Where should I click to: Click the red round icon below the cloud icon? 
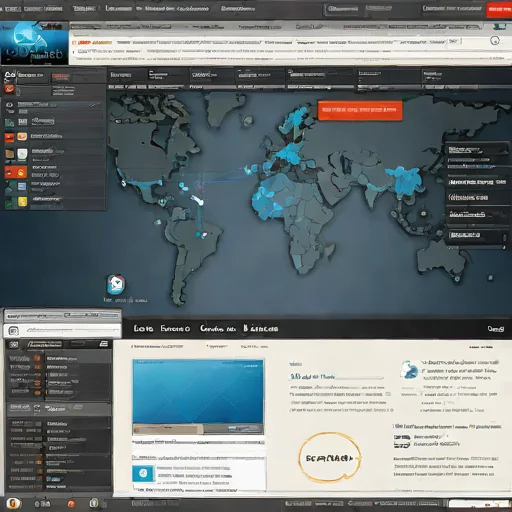point(9,89)
